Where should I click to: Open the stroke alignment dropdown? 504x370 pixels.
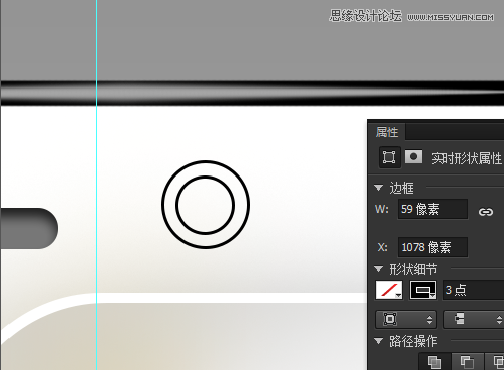pyautogui.click(x=406, y=320)
